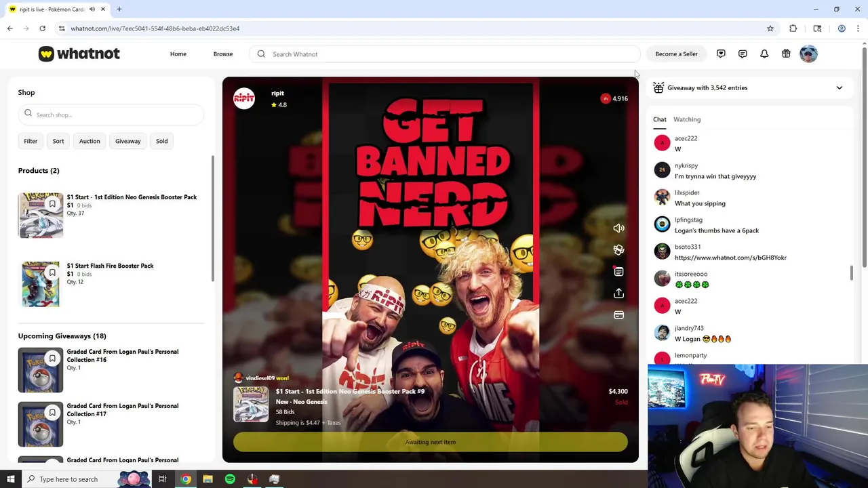Open the show notes icon with red dot
The height and width of the screenshot is (488, 868).
(x=618, y=272)
